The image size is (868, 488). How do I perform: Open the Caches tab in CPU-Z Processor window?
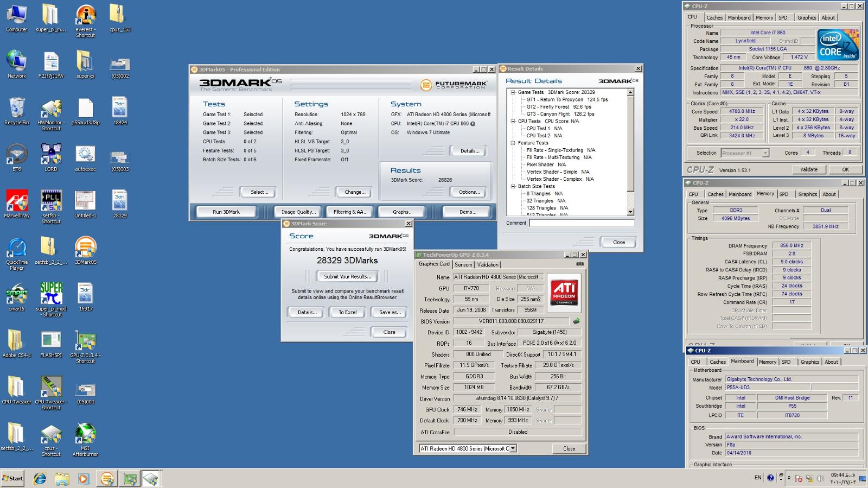714,17
